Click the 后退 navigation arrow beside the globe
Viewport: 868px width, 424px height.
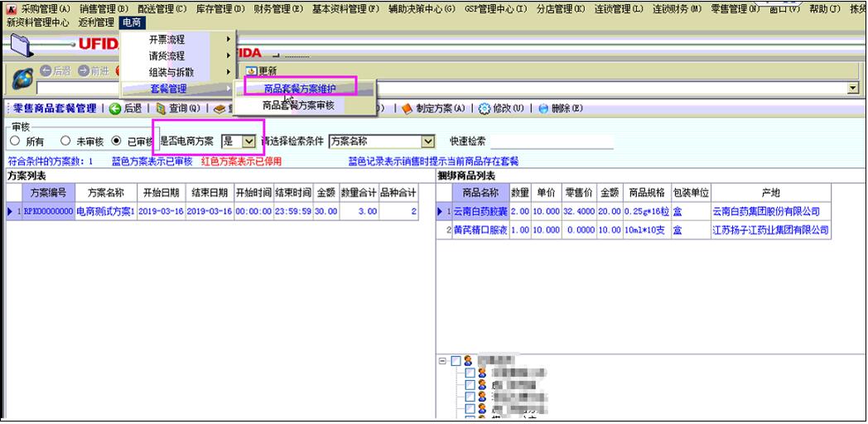click(x=46, y=71)
